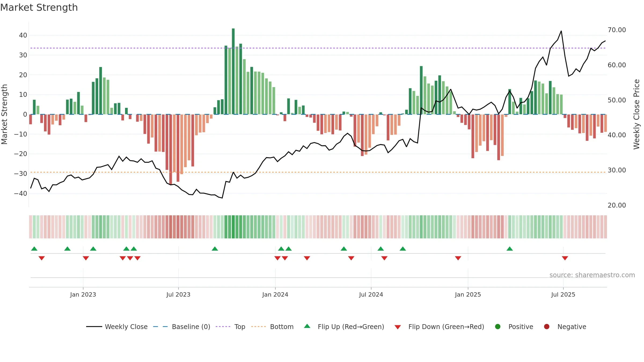Click the 70.00 price axis value
The height and width of the screenshot is (362, 644).
pos(617,30)
